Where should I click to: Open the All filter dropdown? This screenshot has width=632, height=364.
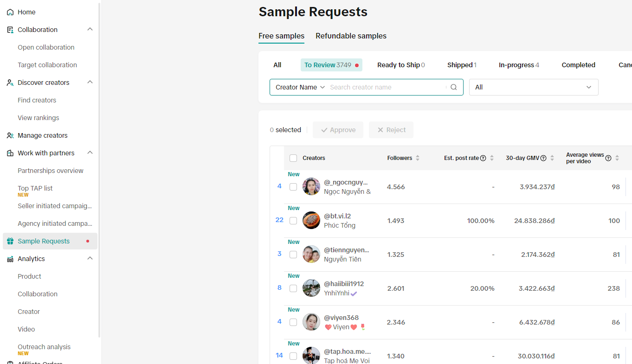click(x=533, y=87)
